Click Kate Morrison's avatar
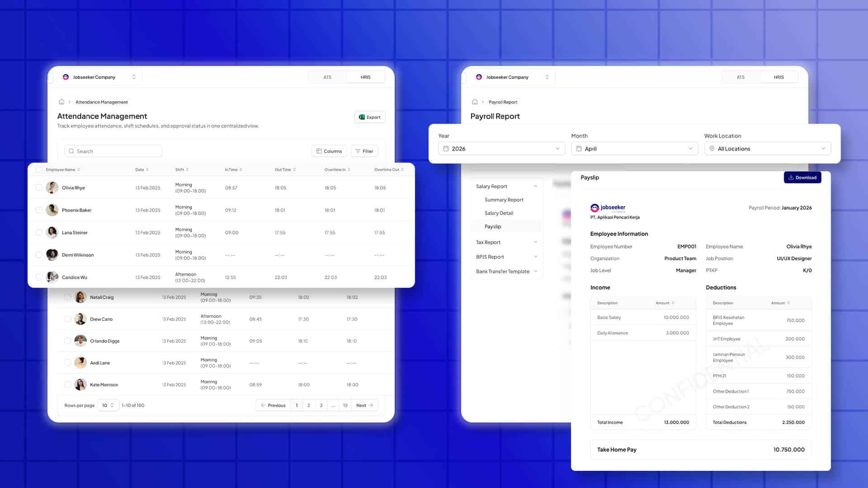The image size is (868, 488). [80, 385]
